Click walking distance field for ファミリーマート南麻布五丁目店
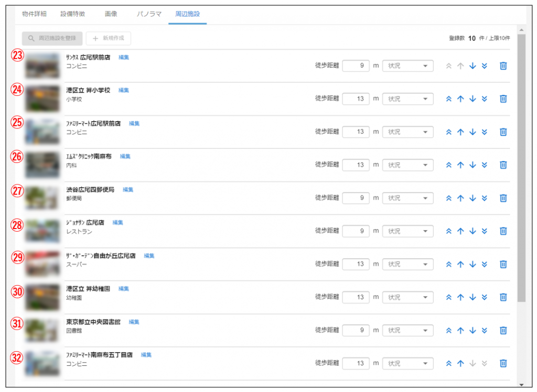537x392 pixels. [x=356, y=363]
